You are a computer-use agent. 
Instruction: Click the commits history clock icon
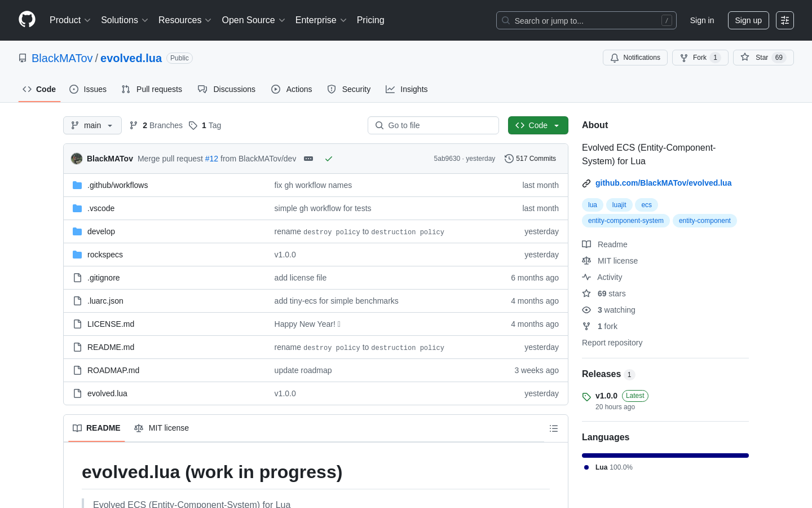click(x=509, y=159)
